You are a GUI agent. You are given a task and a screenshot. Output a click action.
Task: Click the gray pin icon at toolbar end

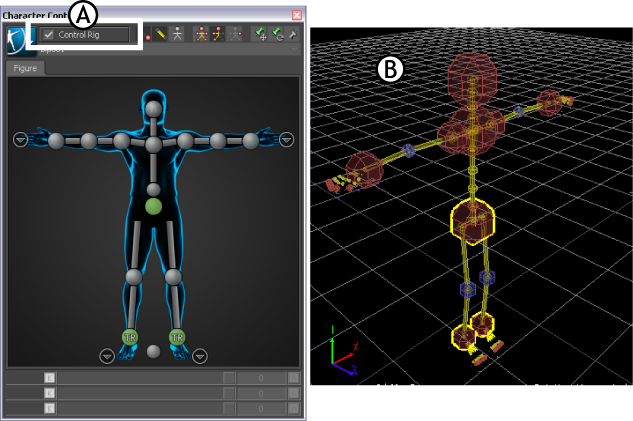point(293,34)
